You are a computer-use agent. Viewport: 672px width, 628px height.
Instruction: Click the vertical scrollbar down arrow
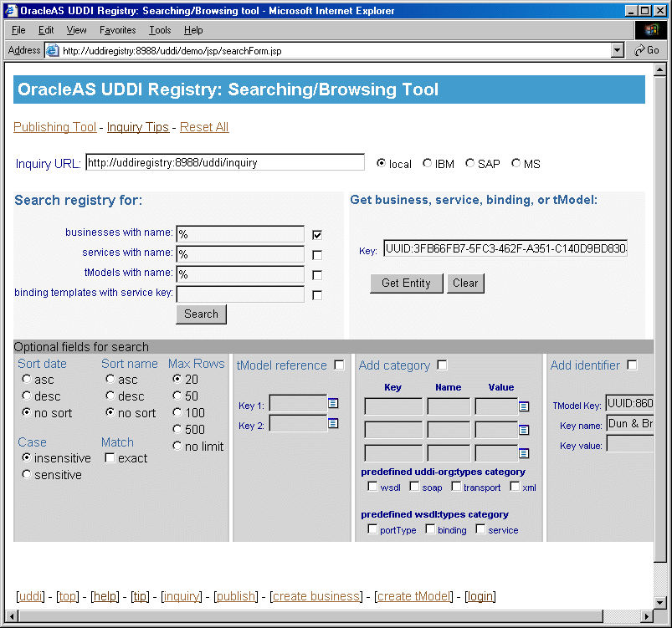coord(660,603)
